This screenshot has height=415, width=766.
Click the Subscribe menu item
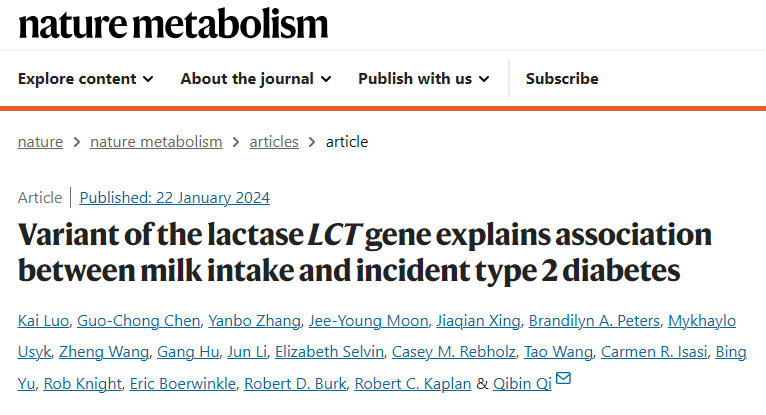pos(562,79)
